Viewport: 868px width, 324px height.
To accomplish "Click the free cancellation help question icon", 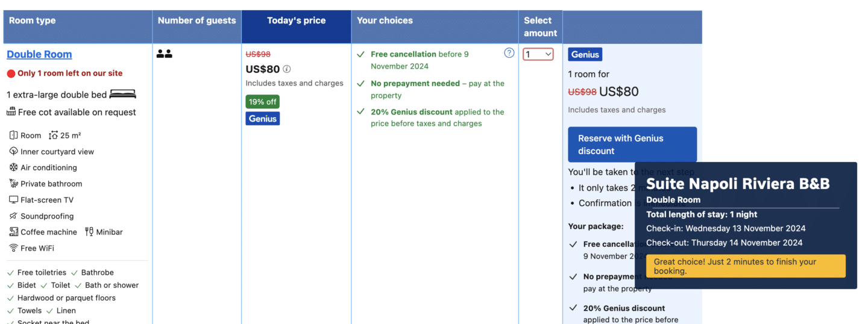I will coord(509,53).
